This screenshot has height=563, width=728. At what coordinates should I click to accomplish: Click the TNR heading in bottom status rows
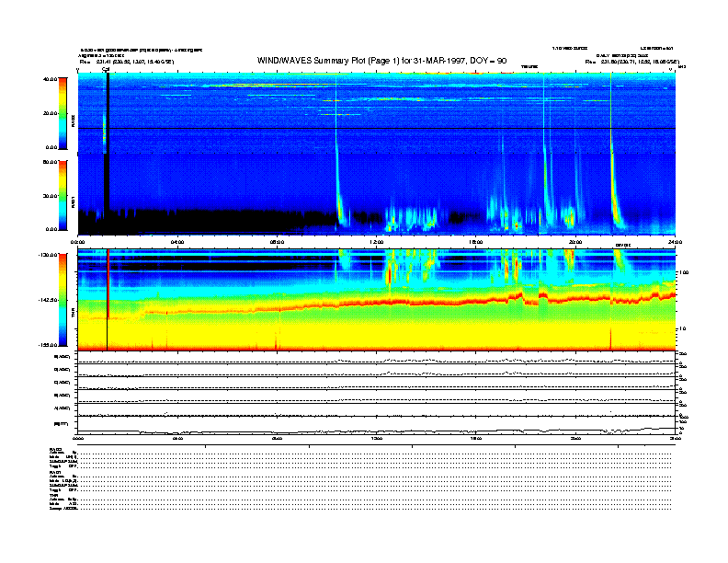(54, 495)
